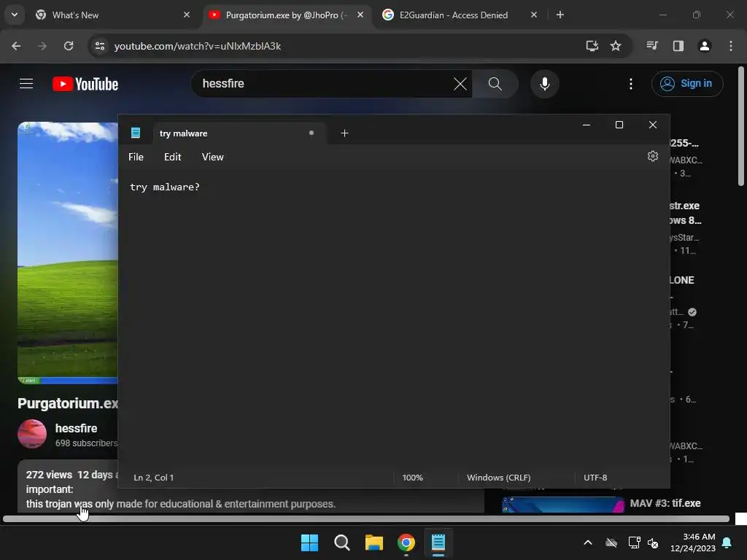The image size is (747, 560).
Task: Click the page vertical scrollbar
Action: point(741,126)
